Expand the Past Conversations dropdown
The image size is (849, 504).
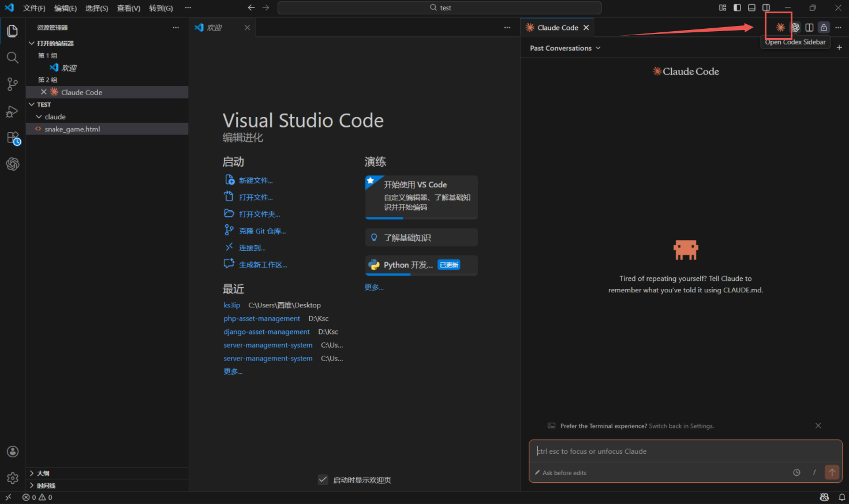(x=565, y=48)
